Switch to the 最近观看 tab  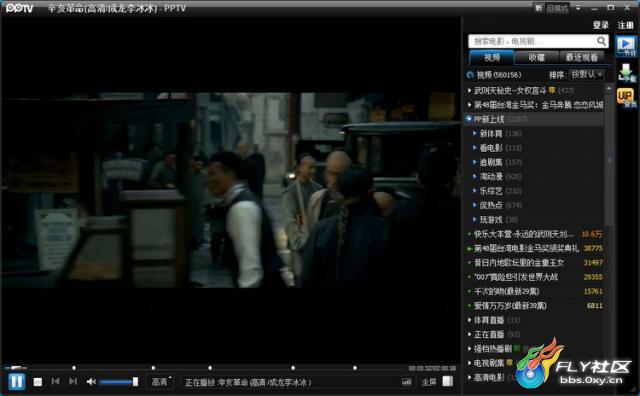(582, 58)
